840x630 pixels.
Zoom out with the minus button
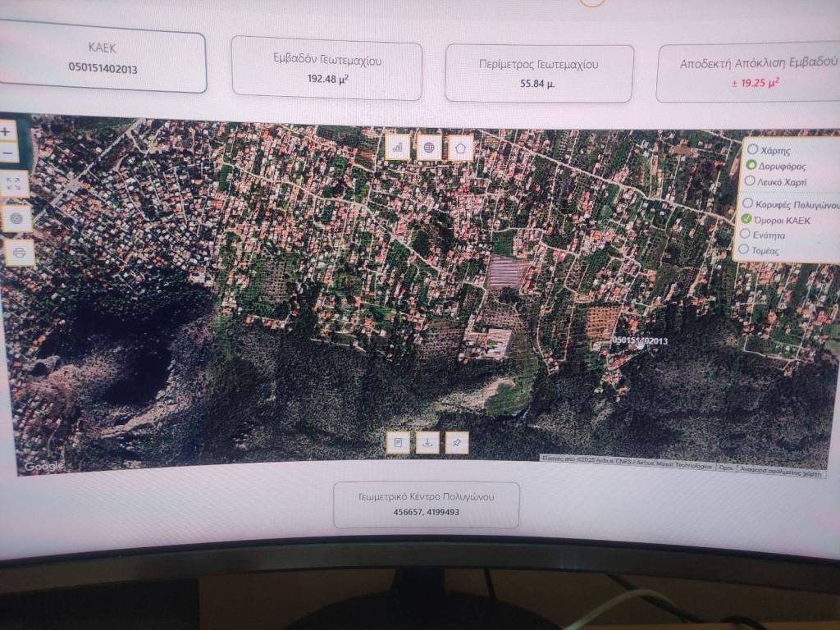click(x=7, y=153)
